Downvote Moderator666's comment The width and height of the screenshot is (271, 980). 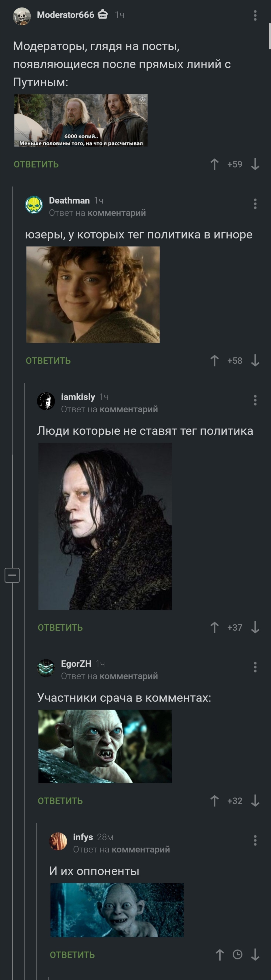[x=255, y=164]
